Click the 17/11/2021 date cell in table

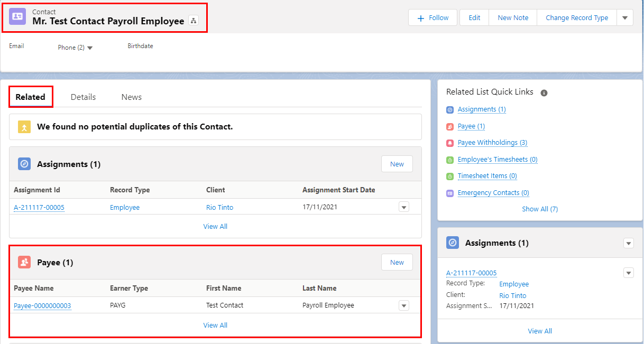pyautogui.click(x=320, y=207)
